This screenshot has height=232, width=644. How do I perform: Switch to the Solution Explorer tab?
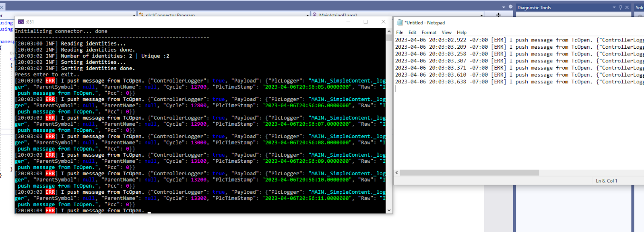tap(639, 7)
